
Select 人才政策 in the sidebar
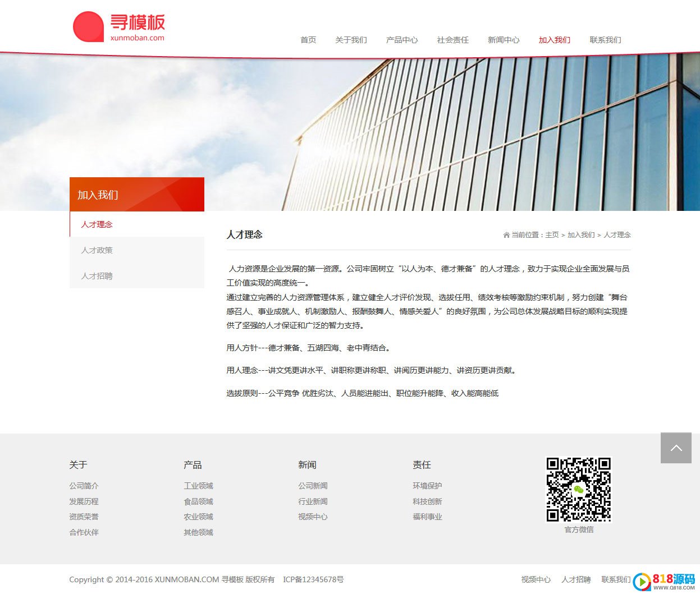coord(137,250)
